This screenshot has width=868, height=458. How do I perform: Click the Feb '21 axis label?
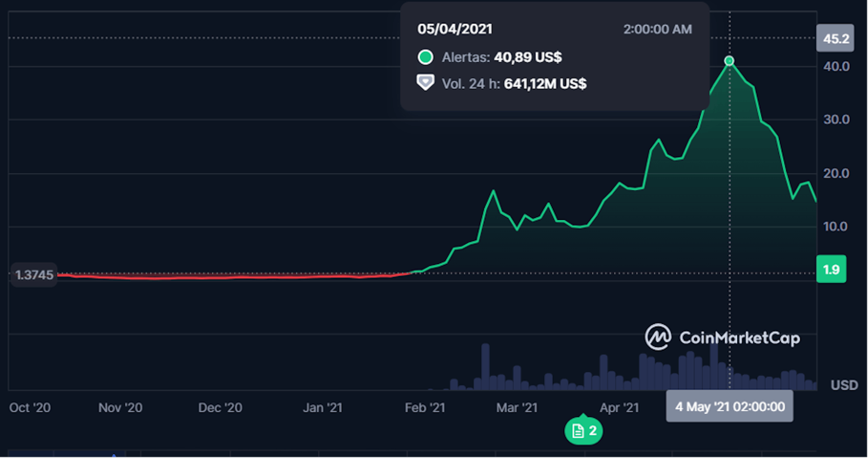coord(425,407)
